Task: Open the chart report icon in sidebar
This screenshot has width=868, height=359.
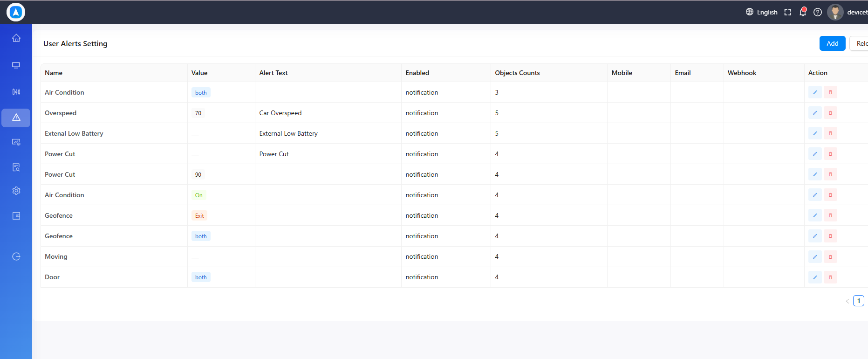Action: pyautogui.click(x=16, y=142)
